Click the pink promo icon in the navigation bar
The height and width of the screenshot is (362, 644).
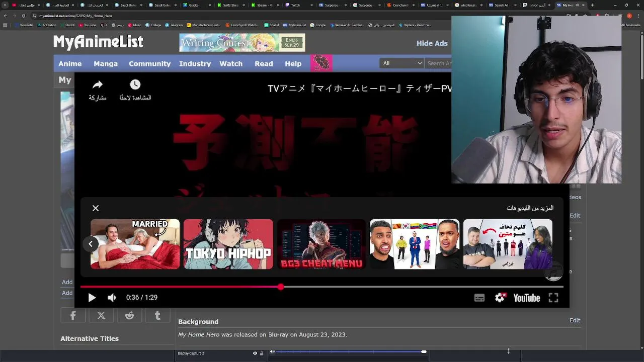321,63
